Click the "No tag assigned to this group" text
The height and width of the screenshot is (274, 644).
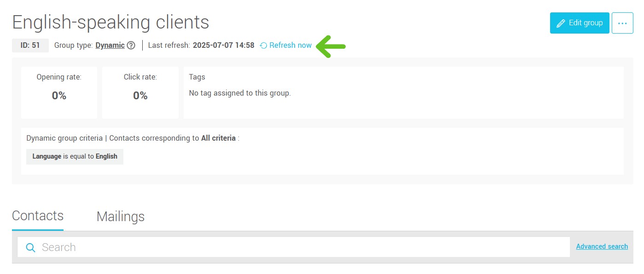coord(240,93)
